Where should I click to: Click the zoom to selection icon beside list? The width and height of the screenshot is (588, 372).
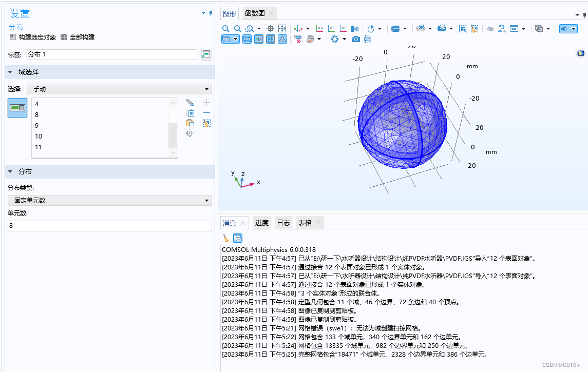click(x=189, y=133)
